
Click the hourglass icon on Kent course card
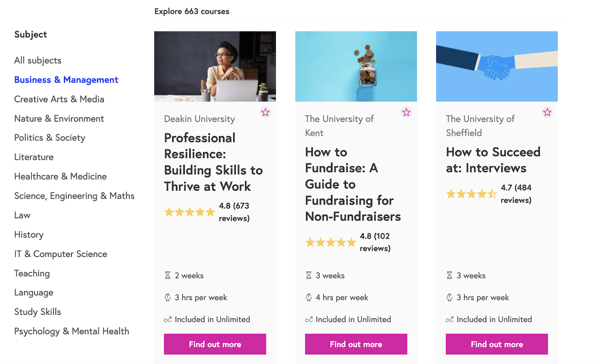(309, 276)
